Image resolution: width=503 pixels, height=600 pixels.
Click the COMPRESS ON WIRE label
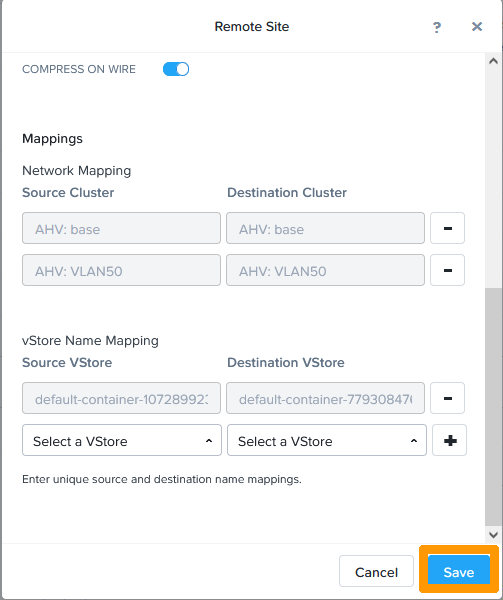79,69
